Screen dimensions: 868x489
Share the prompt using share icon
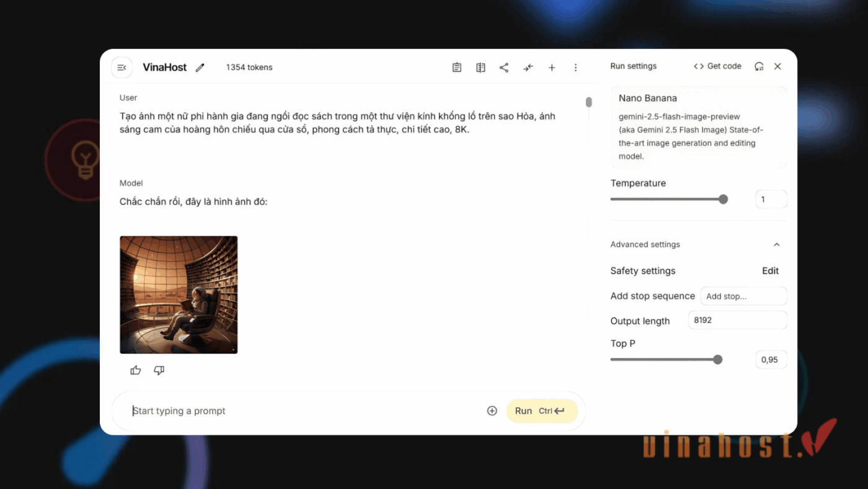504,68
